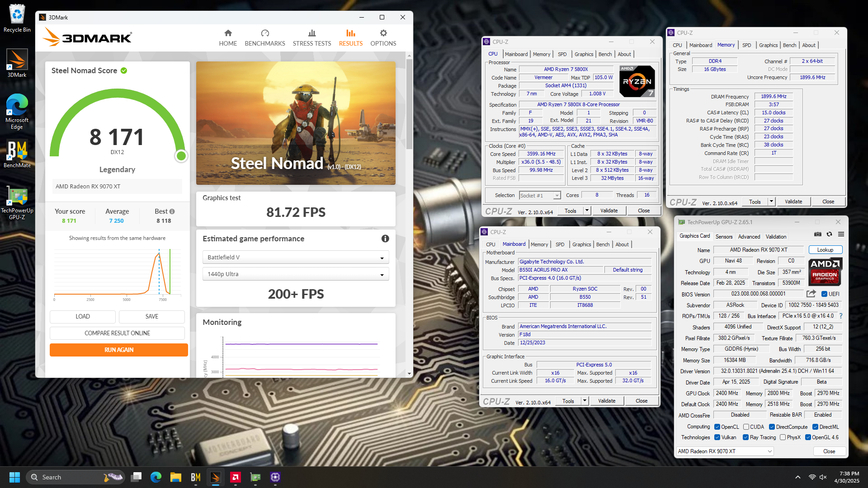Click Close in the CPU-Z Mainboard window
868x488 pixels.
pyautogui.click(x=642, y=401)
